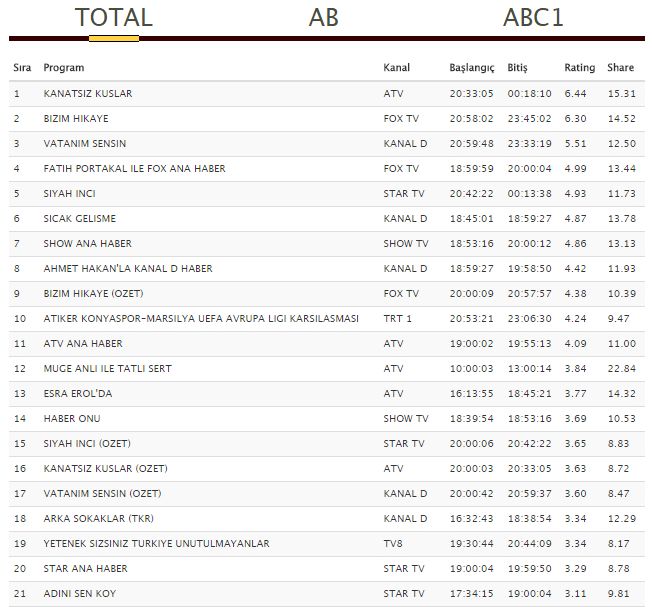This screenshot has height=607, width=652.
Task: Click the ESRA EROL'DA program row
Action: tap(80, 394)
